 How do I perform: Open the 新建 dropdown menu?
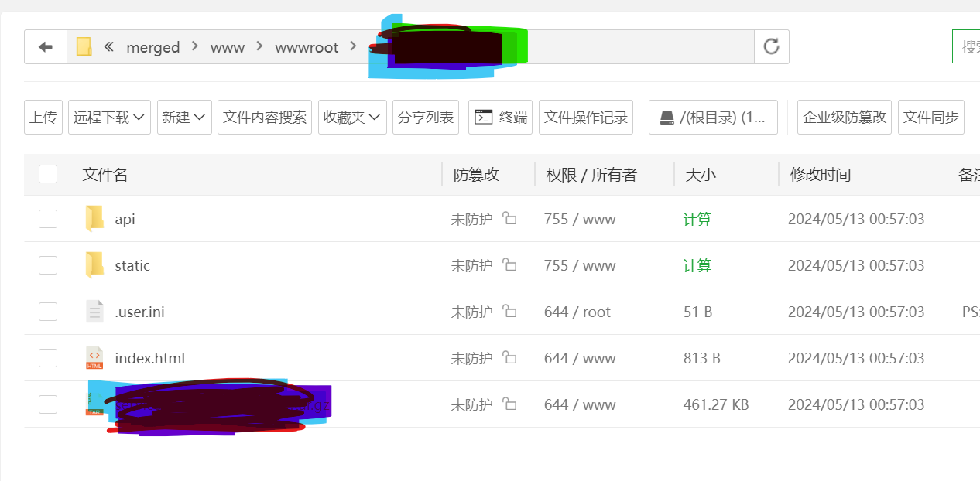tap(184, 117)
